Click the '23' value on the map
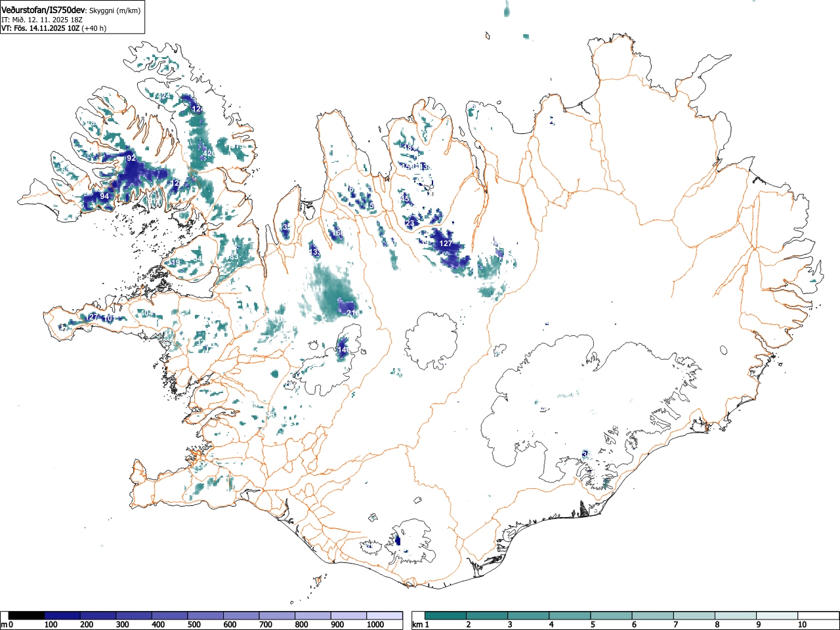The width and height of the screenshot is (840, 630). (x=411, y=224)
